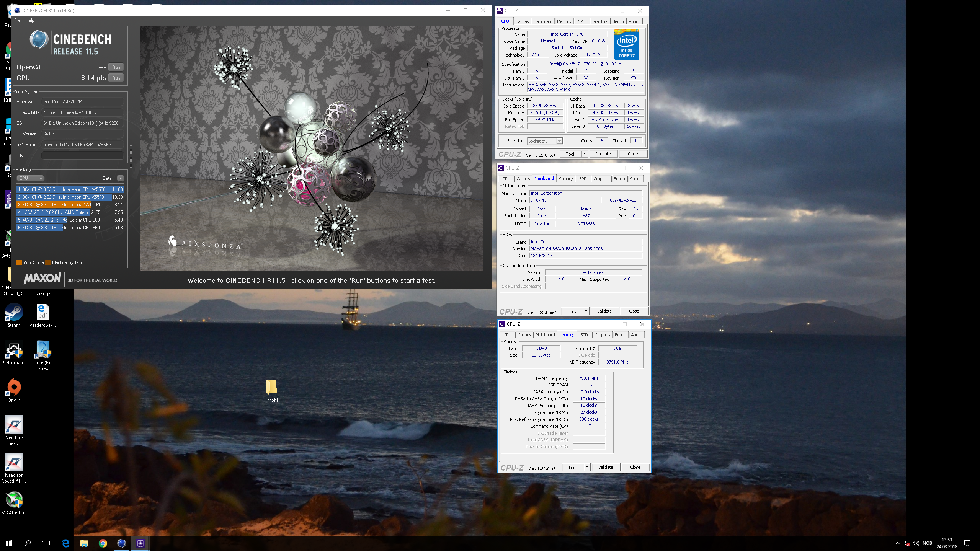980x551 pixels.
Task: Expand Tools dropdown arrow in CPU tab window
Action: 585,154
